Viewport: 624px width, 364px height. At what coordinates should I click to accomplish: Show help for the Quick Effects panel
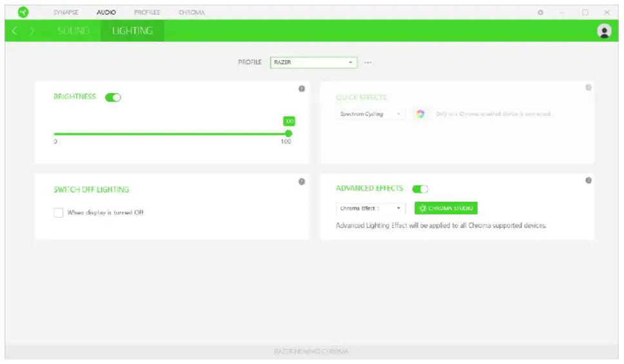pos(588,88)
